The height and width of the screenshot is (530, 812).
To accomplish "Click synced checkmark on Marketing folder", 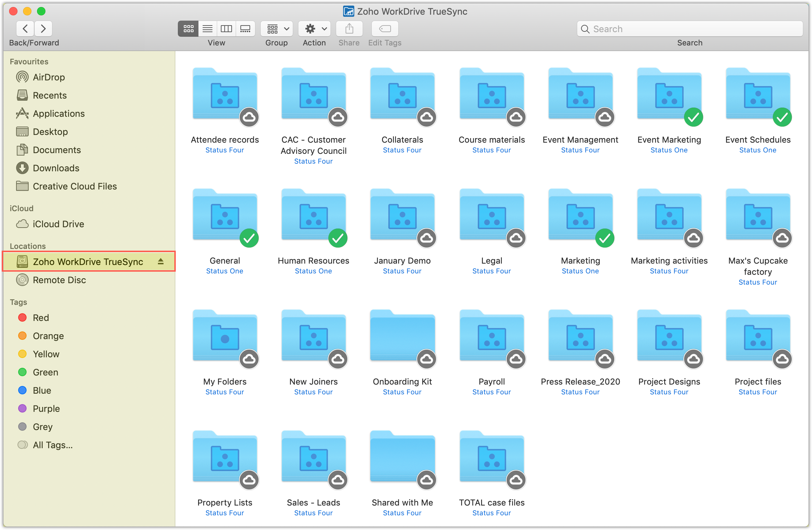I will (605, 238).
